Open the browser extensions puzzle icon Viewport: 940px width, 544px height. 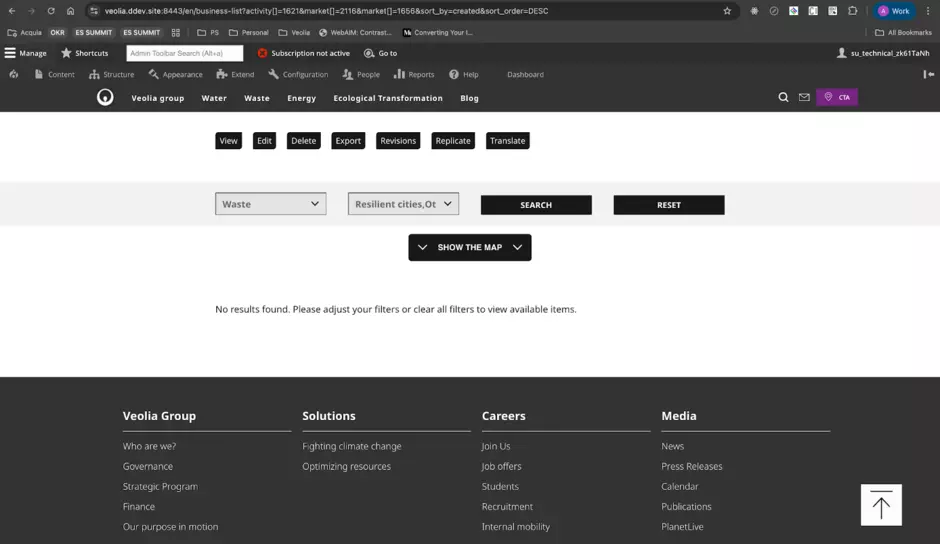[852, 11]
